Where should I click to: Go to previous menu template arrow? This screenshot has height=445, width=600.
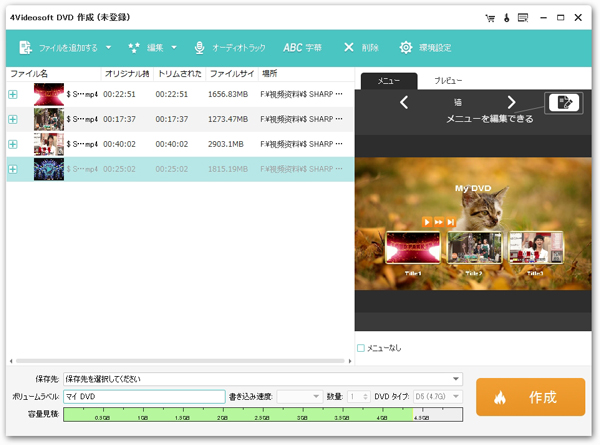[x=404, y=102]
